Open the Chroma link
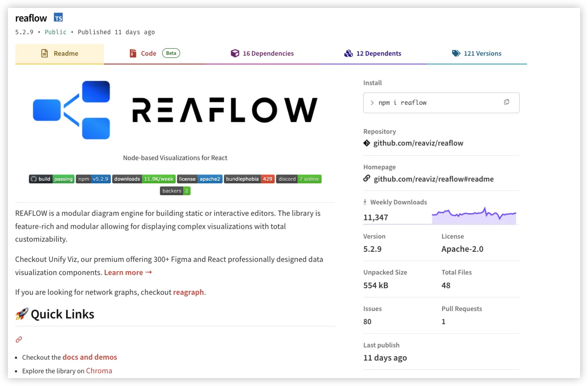This screenshot has height=386, width=588. (x=99, y=371)
